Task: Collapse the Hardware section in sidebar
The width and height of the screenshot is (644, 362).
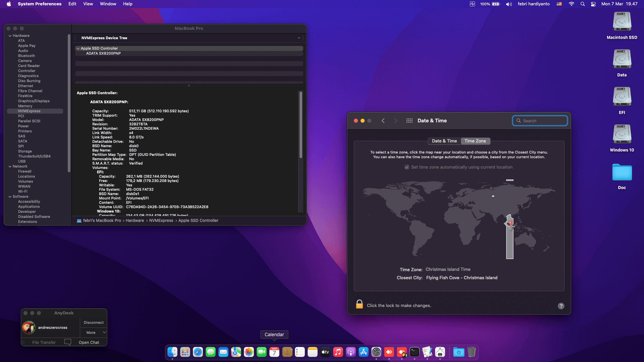Action: click(10, 36)
